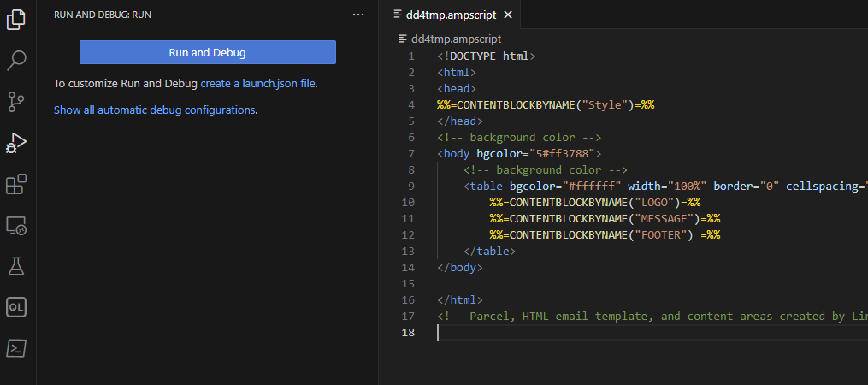Click the terminal prompt icon in activity bar

[x=17, y=348]
